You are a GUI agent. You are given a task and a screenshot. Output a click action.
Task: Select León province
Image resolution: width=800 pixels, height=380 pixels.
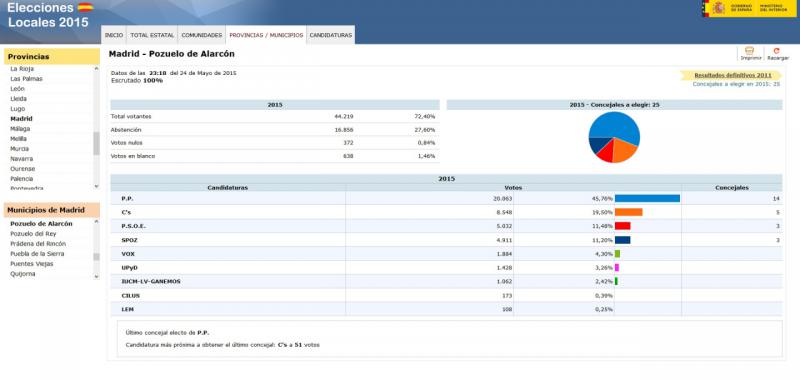click(x=17, y=89)
